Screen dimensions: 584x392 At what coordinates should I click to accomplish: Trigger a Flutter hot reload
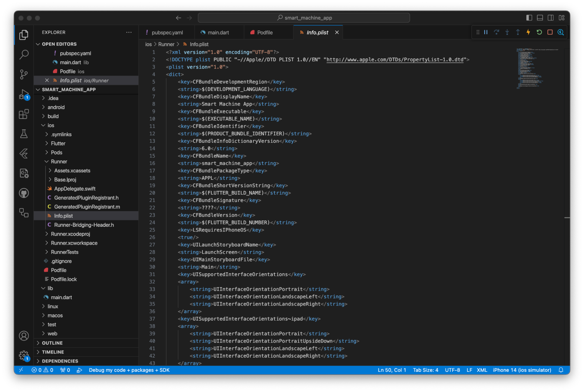pyautogui.click(x=528, y=32)
